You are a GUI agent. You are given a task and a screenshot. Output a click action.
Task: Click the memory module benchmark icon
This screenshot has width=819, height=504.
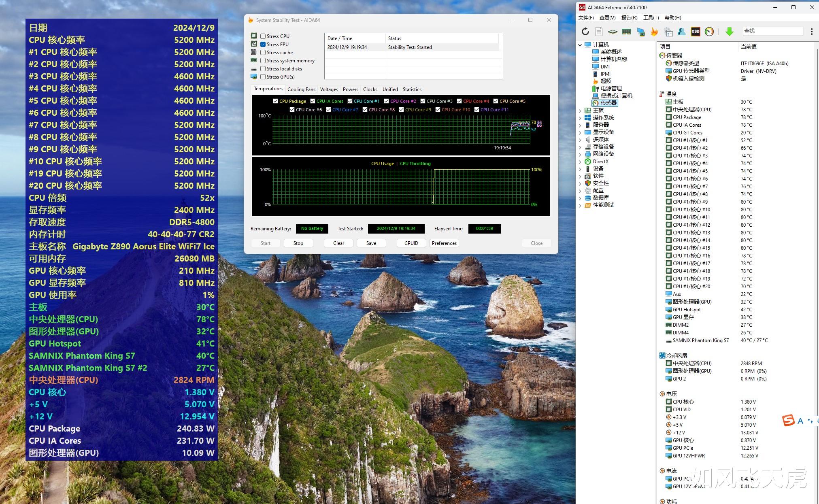tap(626, 32)
